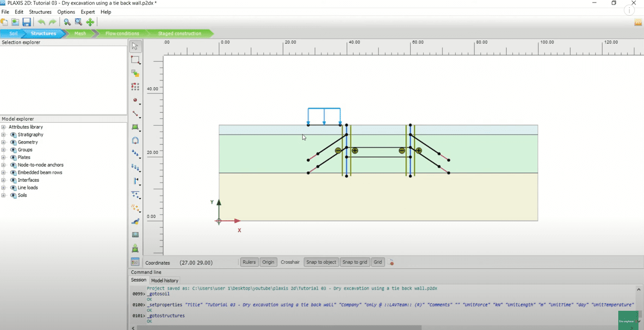Redo the last undone action
The image size is (644, 330).
(x=52, y=22)
